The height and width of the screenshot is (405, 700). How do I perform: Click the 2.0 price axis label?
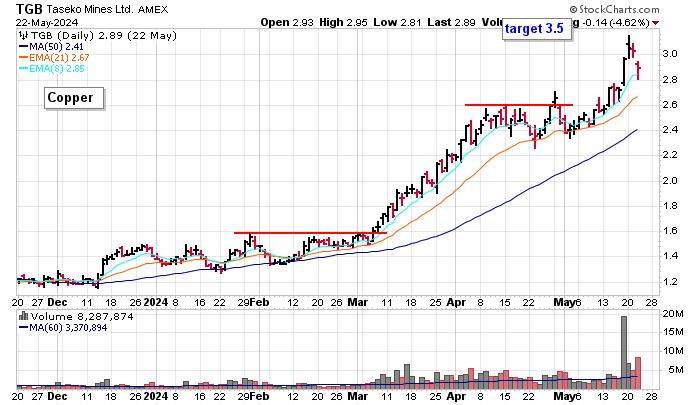[670, 180]
